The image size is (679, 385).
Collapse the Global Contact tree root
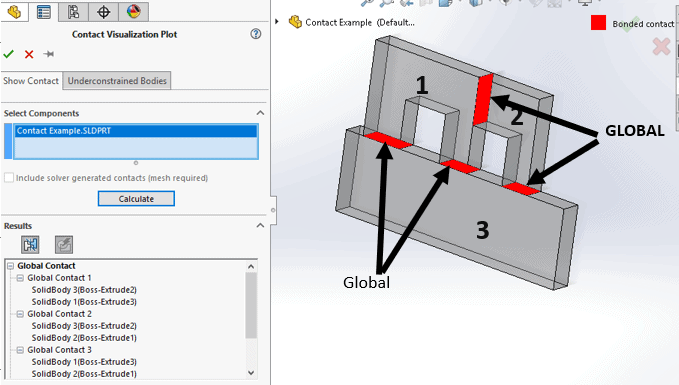(x=10, y=266)
